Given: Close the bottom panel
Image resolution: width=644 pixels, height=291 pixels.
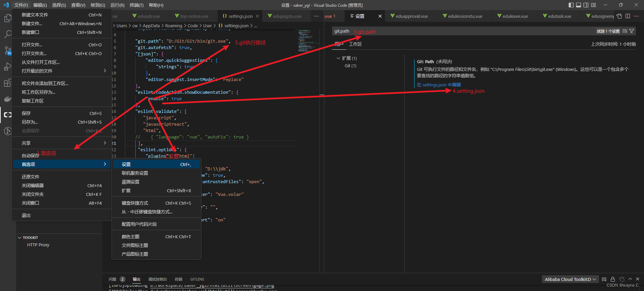Looking at the screenshot, I should coord(638,279).
